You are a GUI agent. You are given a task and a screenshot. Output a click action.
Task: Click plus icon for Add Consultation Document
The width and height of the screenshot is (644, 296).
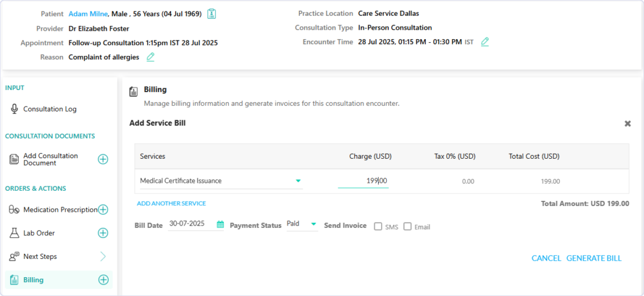click(103, 159)
